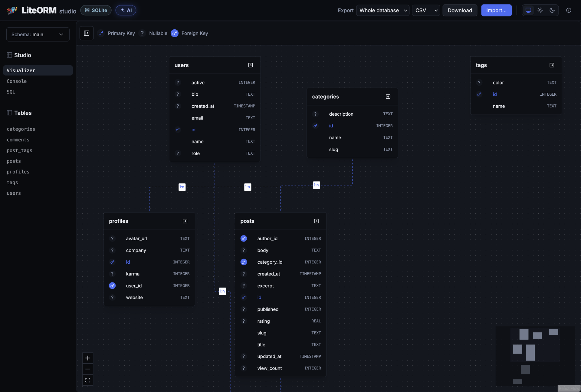
Task: Open the post_tags table in sidebar
Action: [x=19, y=150]
